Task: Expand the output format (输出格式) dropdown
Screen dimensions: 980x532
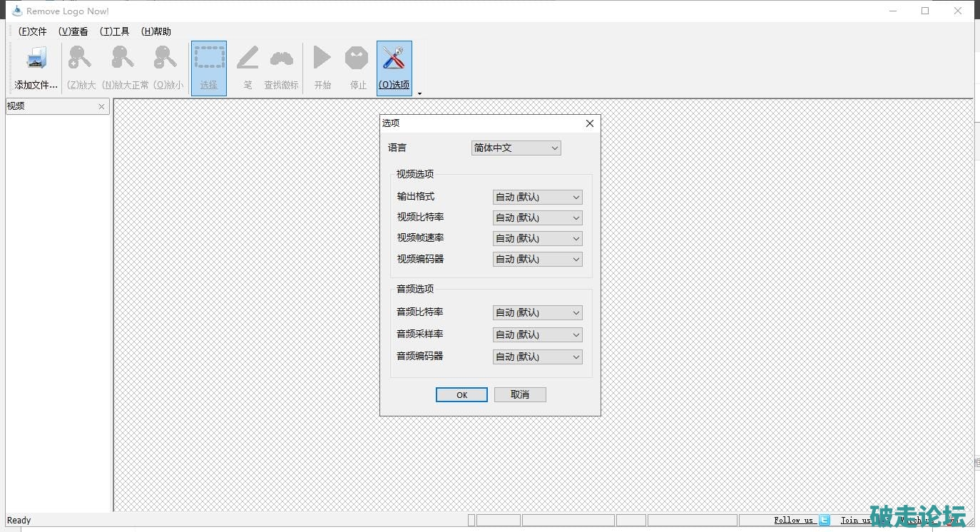Action: tap(537, 197)
